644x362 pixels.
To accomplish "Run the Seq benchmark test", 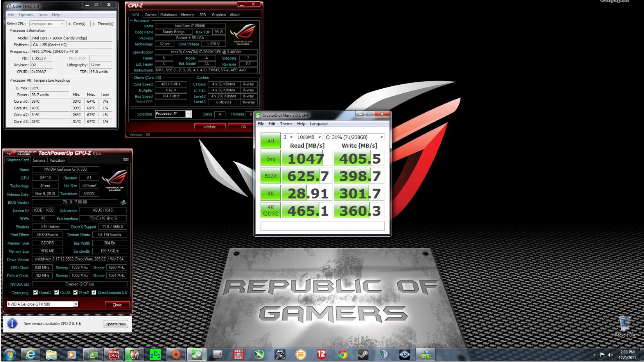I will (x=271, y=159).
